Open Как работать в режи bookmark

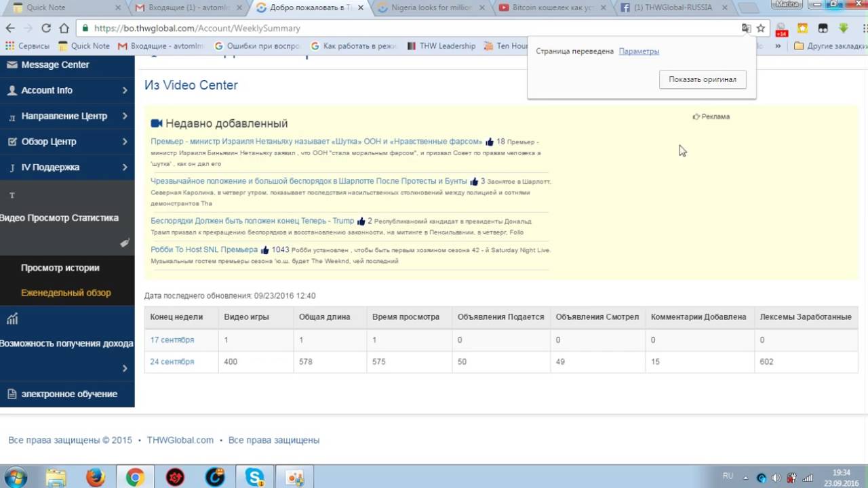pyautogui.click(x=353, y=46)
